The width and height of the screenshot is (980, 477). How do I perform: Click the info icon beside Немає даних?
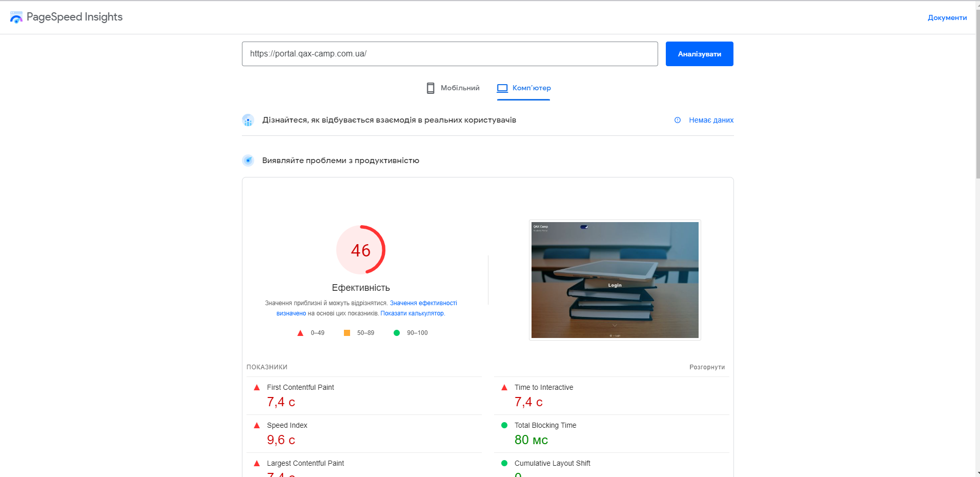[x=678, y=120]
